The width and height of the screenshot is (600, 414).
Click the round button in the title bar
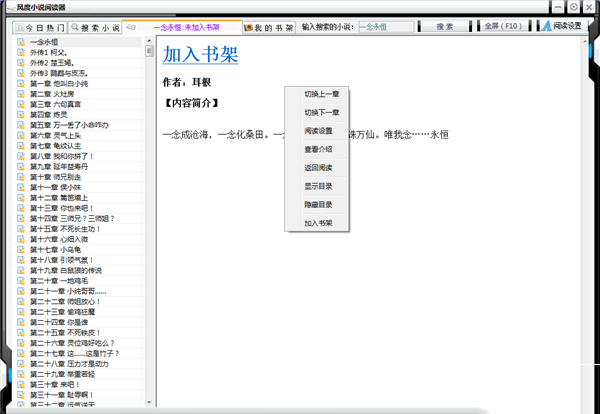click(573, 7)
